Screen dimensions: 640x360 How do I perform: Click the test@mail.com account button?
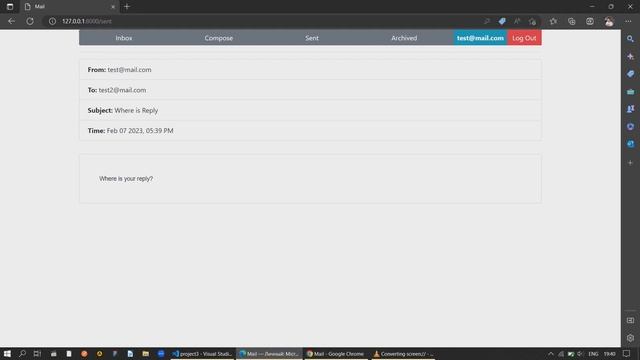pyautogui.click(x=480, y=38)
